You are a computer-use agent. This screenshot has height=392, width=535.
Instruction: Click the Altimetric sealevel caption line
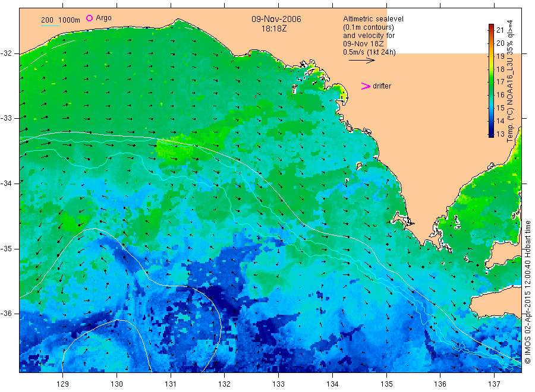(x=373, y=19)
